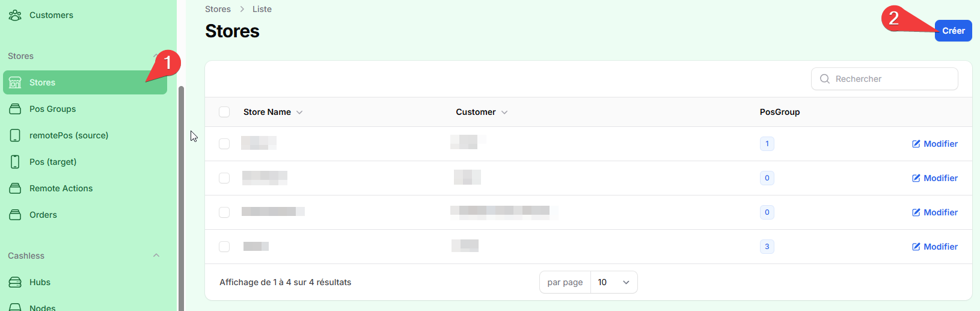The width and height of the screenshot is (980, 311).
Task: Click edit pencil icon in second store row
Action: (x=916, y=178)
